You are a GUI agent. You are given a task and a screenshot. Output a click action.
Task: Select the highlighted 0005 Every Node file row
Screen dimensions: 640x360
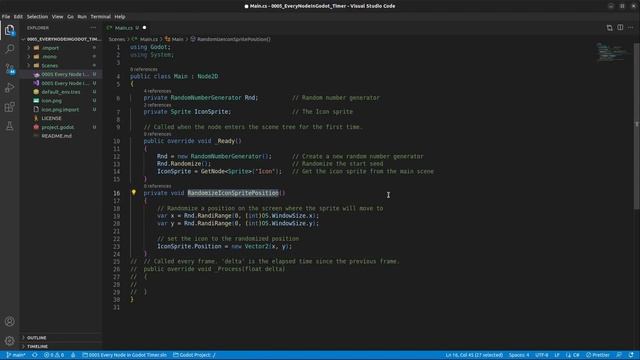[61, 74]
